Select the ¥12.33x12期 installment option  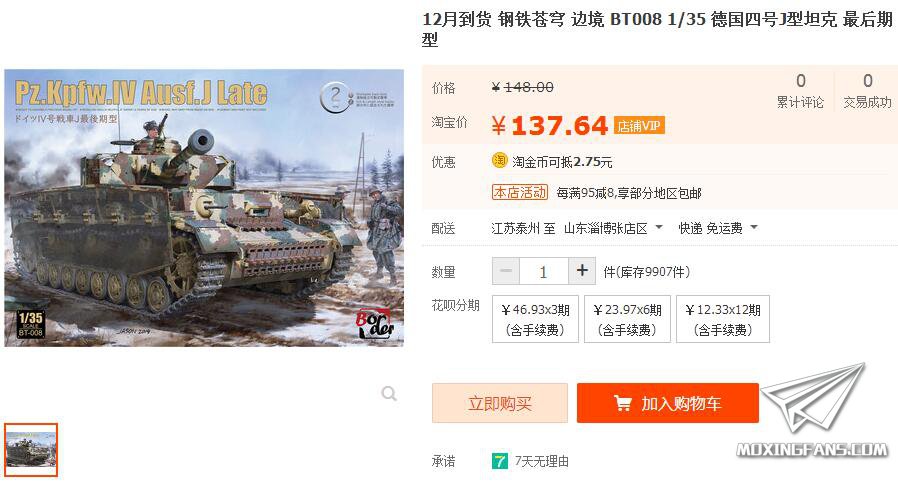(723, 319)
